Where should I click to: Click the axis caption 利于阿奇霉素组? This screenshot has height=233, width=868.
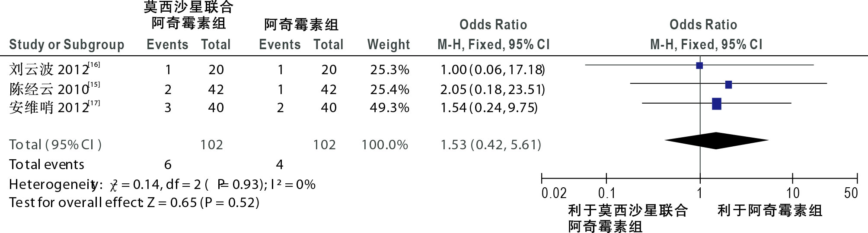click(x=770, y=211)
